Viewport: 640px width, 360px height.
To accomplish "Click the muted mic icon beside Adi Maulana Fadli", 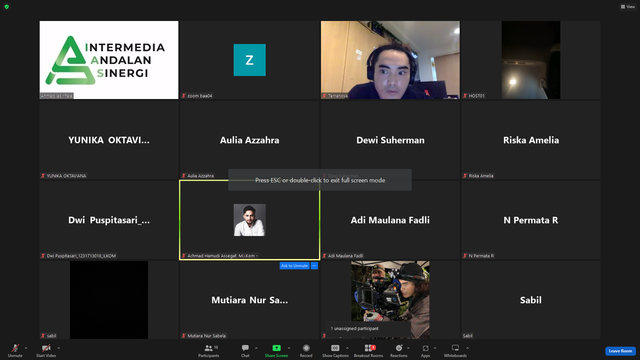I will 324,256.
